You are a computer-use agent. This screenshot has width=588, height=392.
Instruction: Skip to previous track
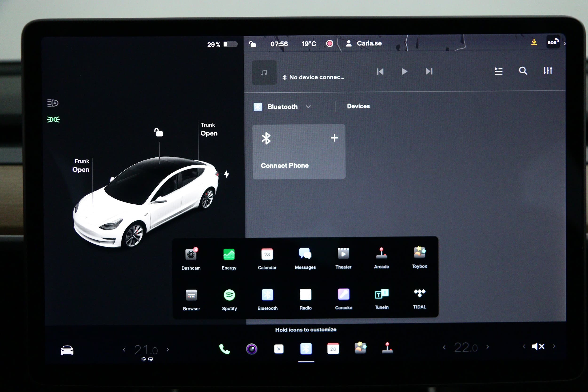[x=380, y=72]
